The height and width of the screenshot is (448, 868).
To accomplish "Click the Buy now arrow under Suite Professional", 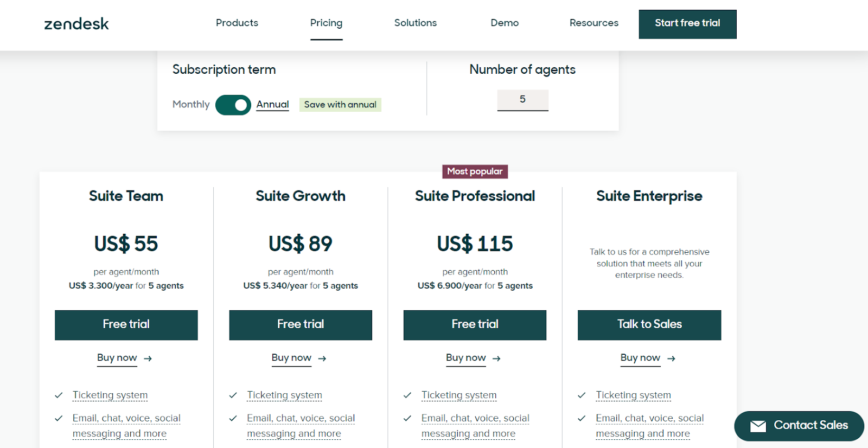I will tap(496, 358).
